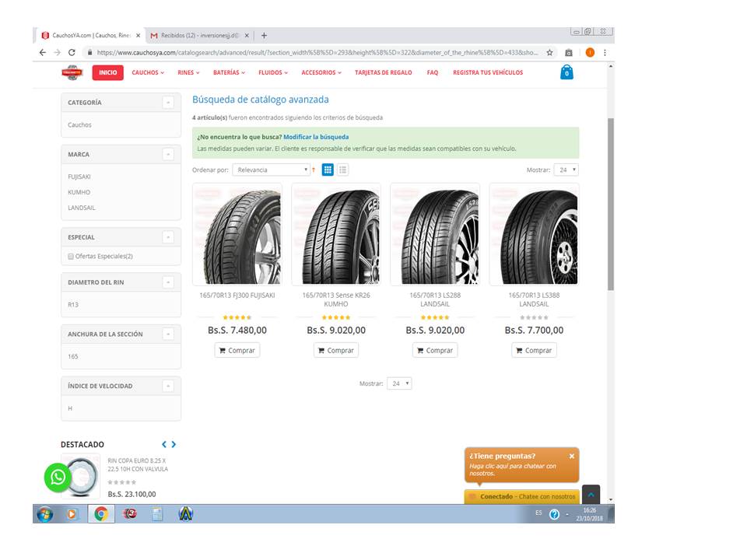Click the INICIO button
747x560 pixels.
[108, 72]
